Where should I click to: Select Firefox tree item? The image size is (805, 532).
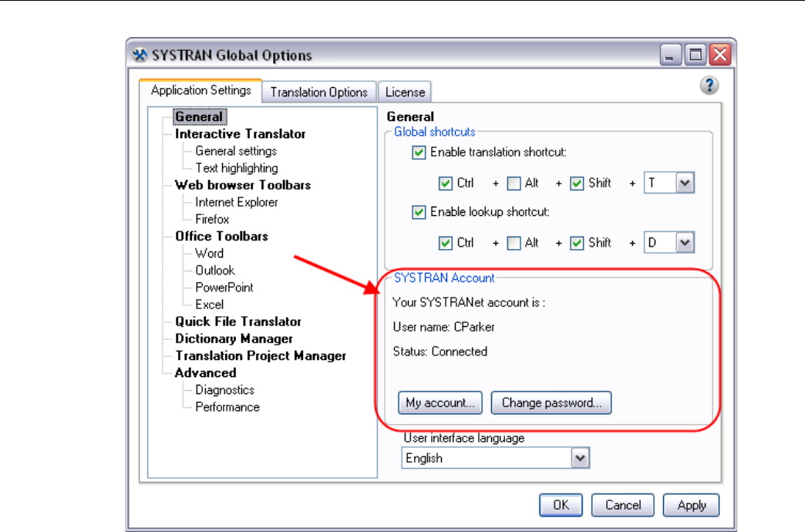pyautogui.click(x=211, y=219)
